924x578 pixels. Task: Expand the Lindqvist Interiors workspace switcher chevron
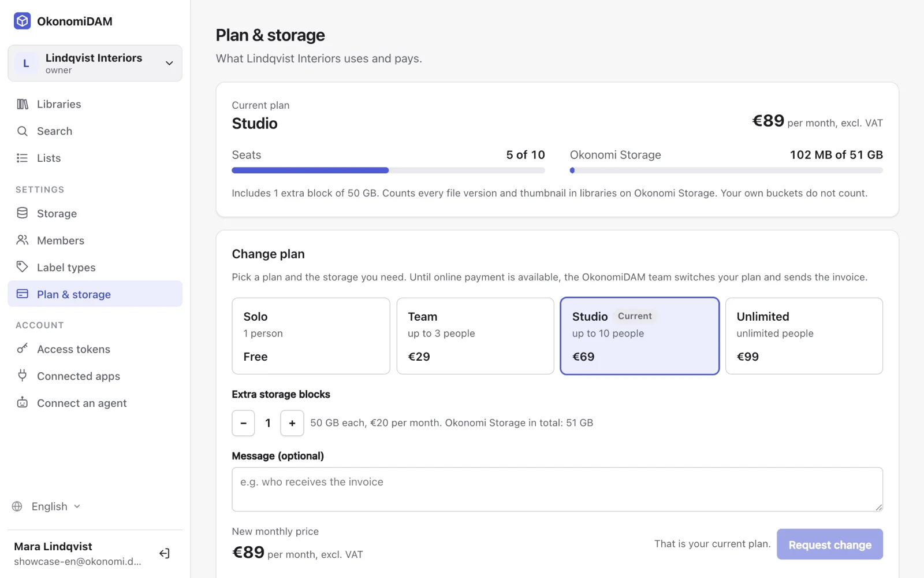point(169,64)
